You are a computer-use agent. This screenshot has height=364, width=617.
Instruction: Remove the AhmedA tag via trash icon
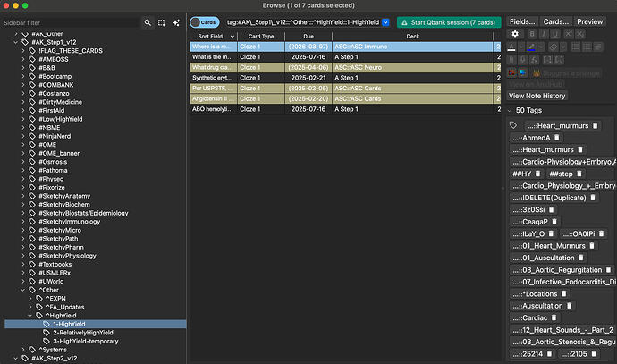point(557,138)
